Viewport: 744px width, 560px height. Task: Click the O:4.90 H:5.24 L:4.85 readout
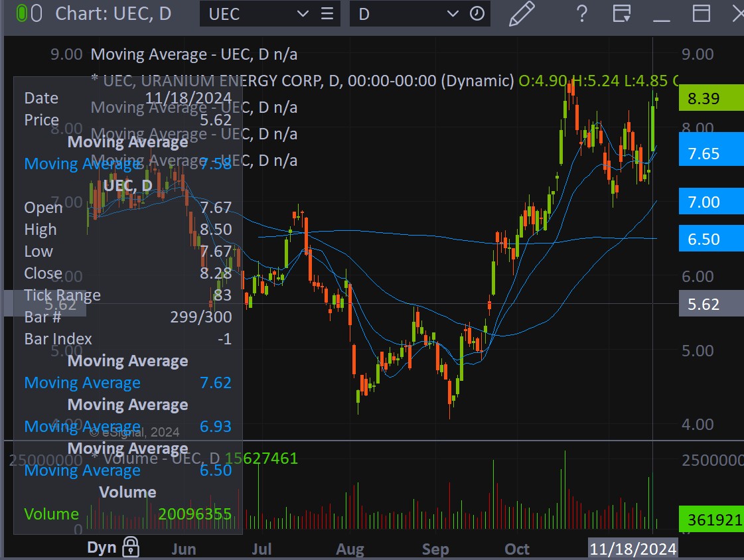click(x=593, y=80)
